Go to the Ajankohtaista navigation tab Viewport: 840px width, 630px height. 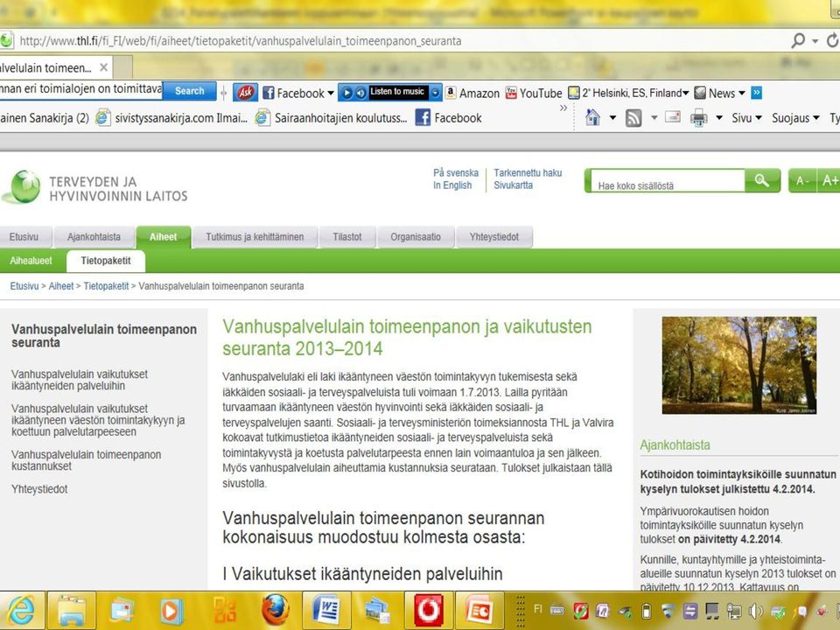(94, 237)
